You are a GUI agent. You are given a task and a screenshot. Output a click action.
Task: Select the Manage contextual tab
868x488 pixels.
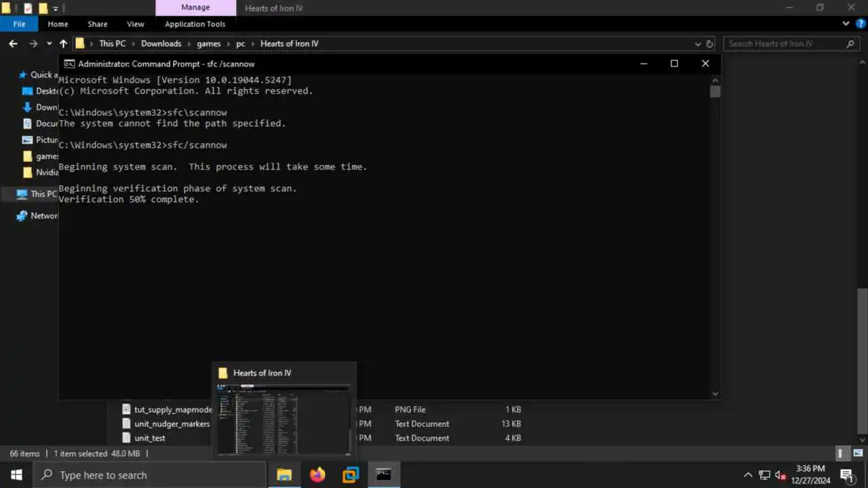195,7
